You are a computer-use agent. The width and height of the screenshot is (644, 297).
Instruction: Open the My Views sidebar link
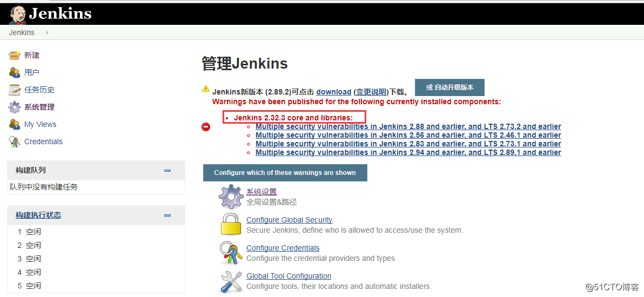click(x=40, y=124)
